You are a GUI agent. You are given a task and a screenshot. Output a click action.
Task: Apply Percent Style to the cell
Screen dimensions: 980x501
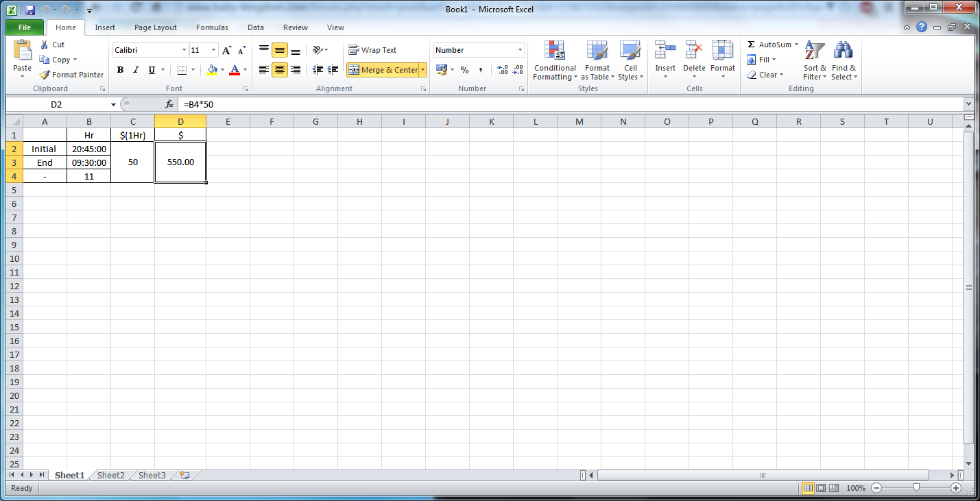tap(464, 70)
